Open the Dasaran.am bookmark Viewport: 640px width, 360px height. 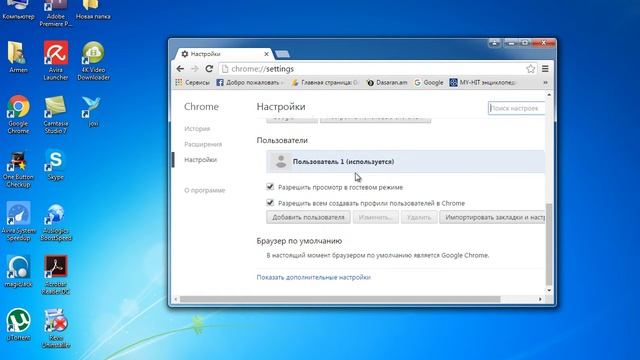[x=387, y=82]
